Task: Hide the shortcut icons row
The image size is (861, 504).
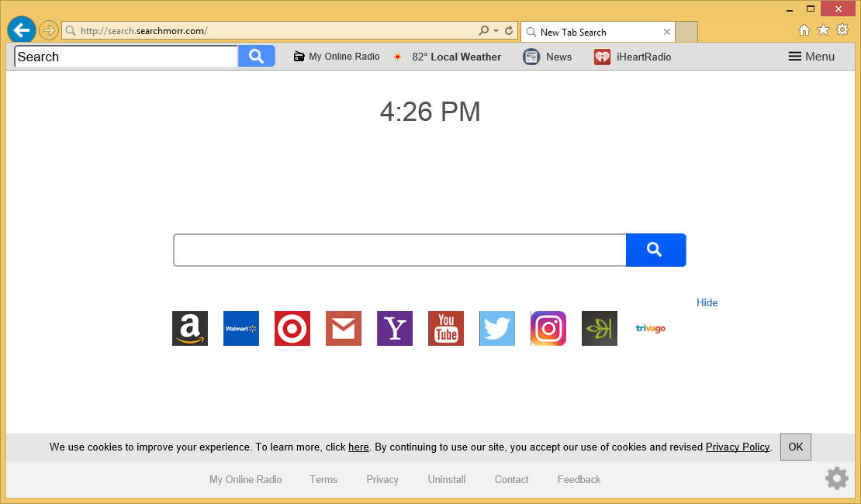Action: [707, 302]
